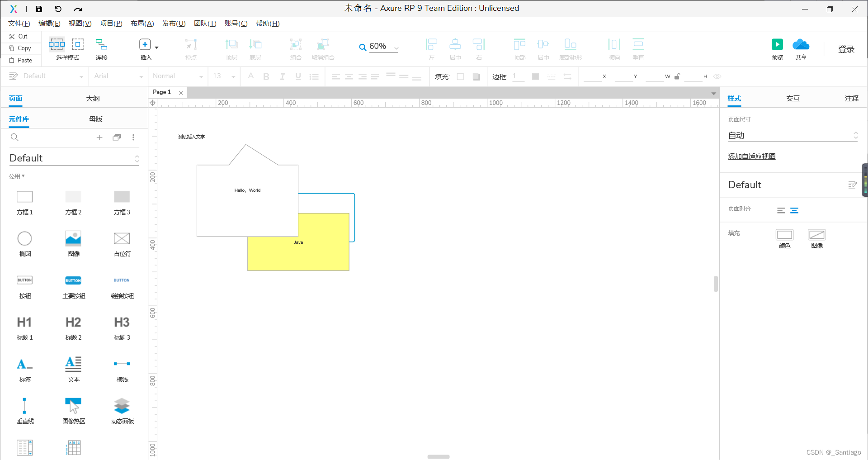Open the 布局(A) menu
This screenshot has width=868, height=460.
[x=142, y=24]
